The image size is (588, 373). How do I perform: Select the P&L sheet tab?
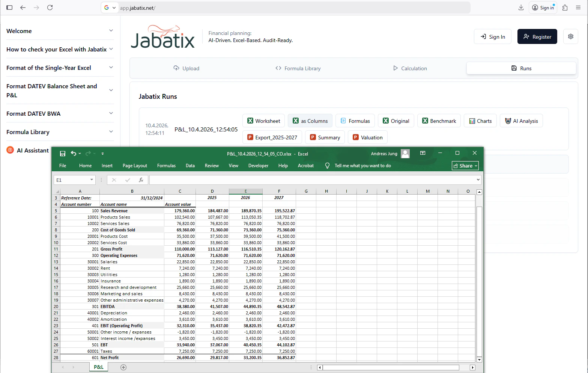98,367
